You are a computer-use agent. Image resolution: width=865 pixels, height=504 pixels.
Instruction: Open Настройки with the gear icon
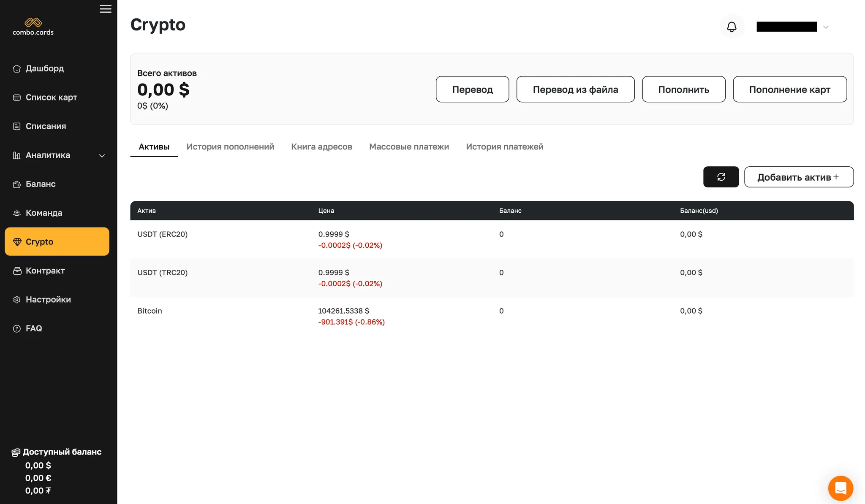(17, 300)
